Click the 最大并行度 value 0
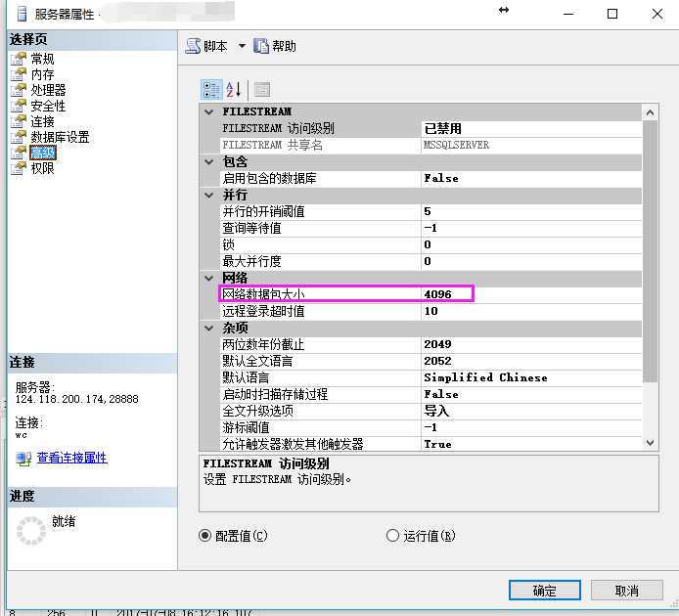 click(428, 261)
